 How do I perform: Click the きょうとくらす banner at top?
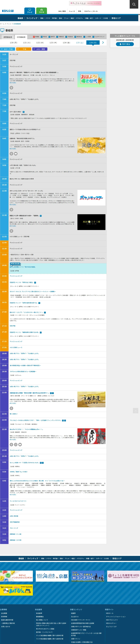[85, 3]
